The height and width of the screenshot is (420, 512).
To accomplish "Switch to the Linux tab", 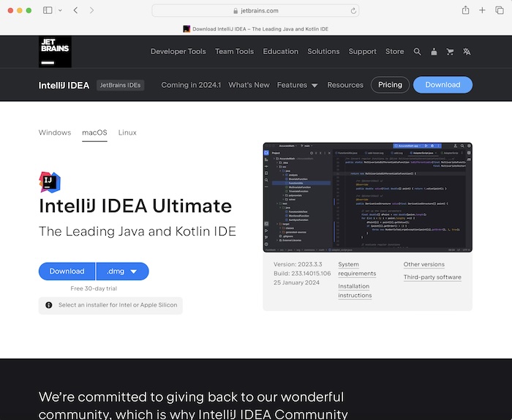I will (127, 132).
